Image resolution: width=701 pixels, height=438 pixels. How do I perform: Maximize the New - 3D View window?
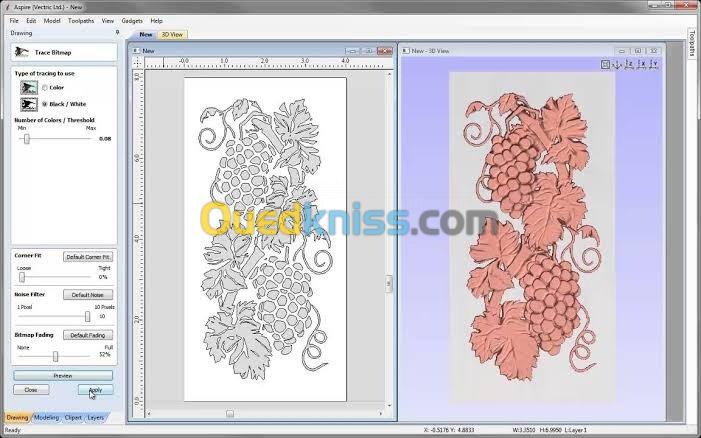tap(638, 51)
